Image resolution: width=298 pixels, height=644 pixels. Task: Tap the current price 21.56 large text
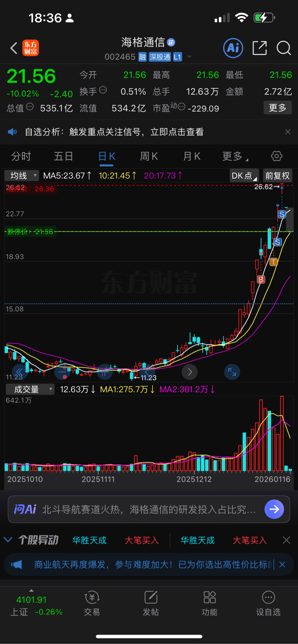tap(31, 76)
